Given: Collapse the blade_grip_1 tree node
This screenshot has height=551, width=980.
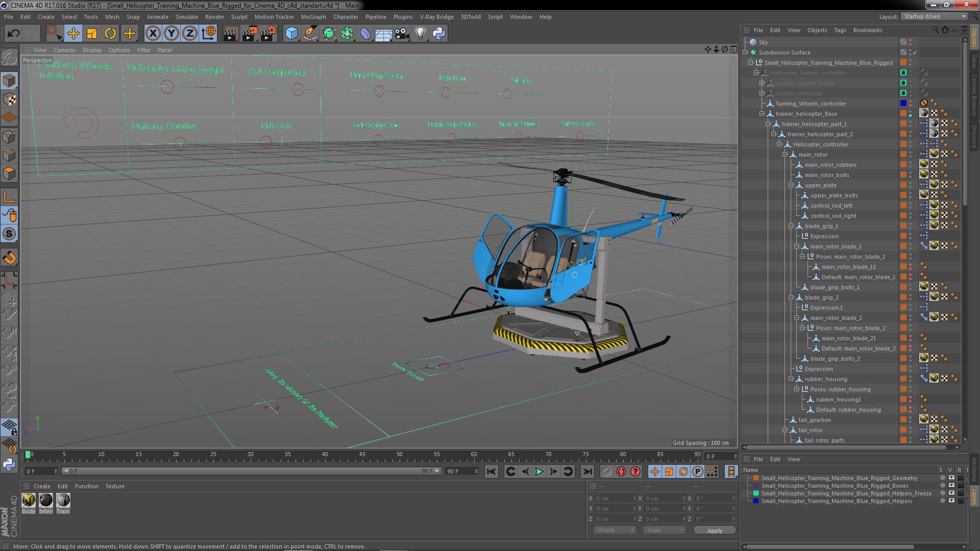Looking at the screenshot, I should tap(791, 226).
